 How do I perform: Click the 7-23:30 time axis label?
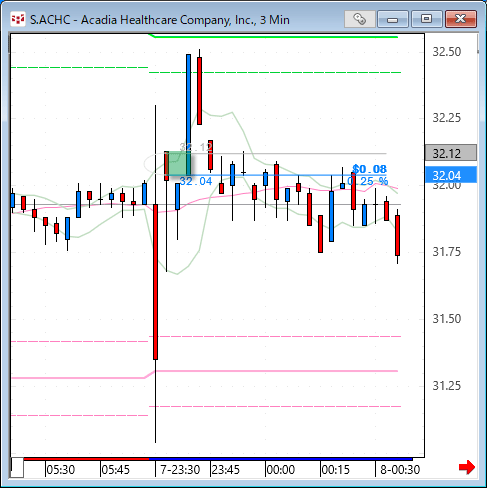180,470
